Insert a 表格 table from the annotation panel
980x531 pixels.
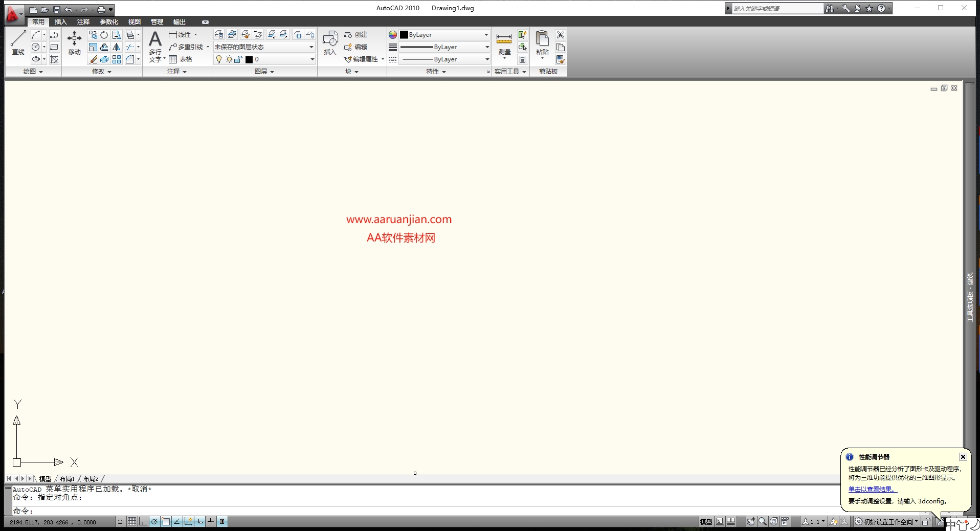coord(181,59)
